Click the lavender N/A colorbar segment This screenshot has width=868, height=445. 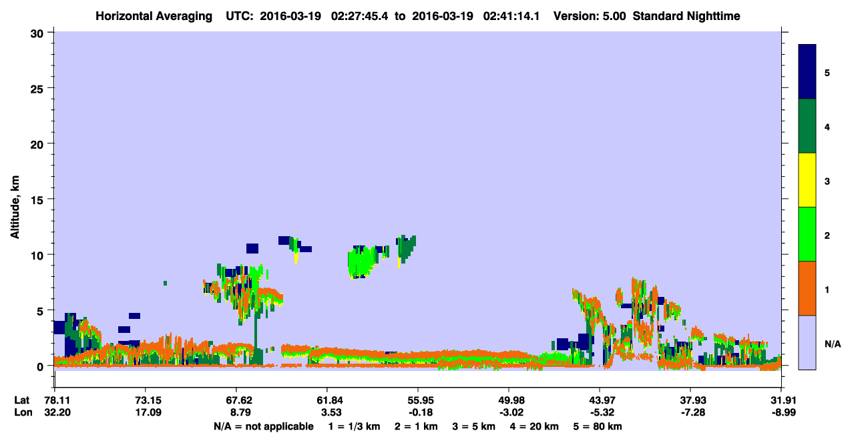[x=807, y=342]
